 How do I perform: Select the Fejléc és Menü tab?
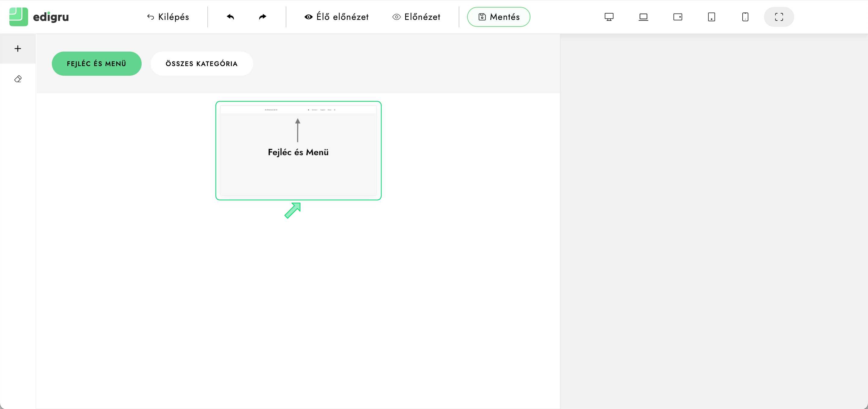96,64
